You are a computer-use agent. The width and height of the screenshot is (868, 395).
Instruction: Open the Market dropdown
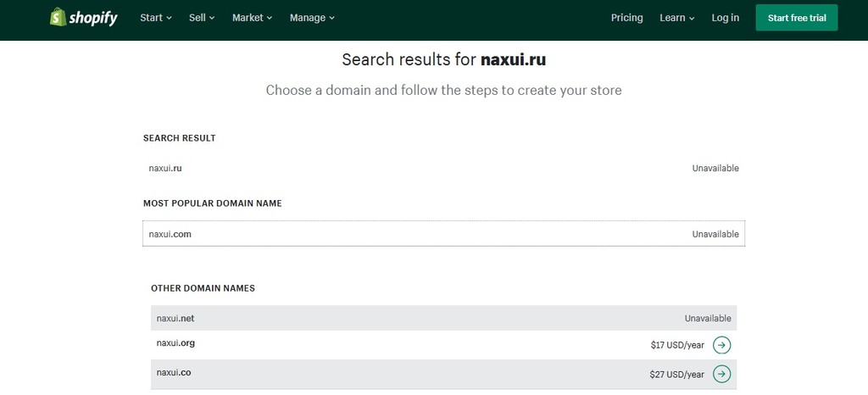coord(252,18)
